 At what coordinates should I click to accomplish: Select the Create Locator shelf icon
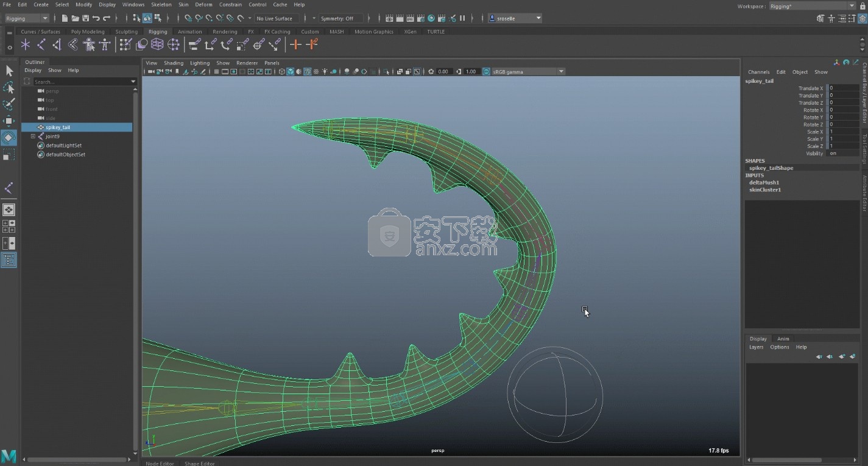(25, 44)
